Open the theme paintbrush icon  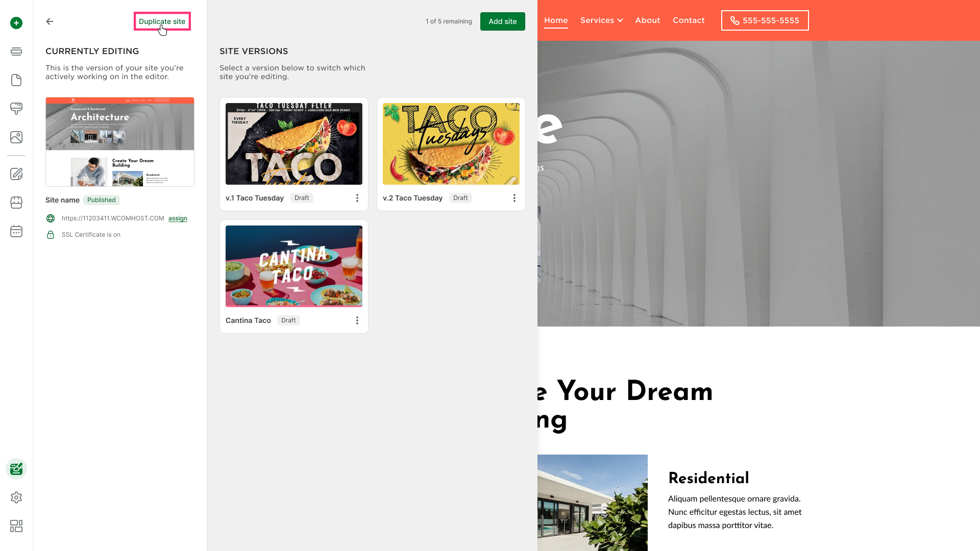point(16,109)
